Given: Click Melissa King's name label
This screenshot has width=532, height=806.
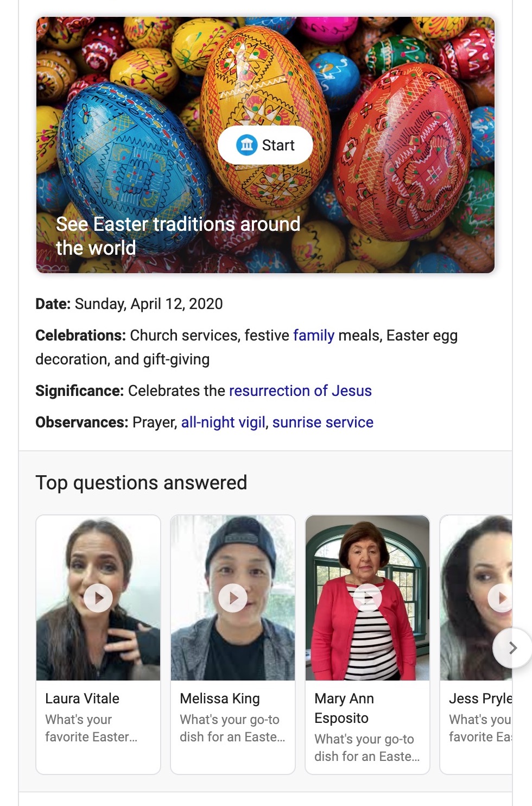Looking at the screenshot, I should coord(219,698).
